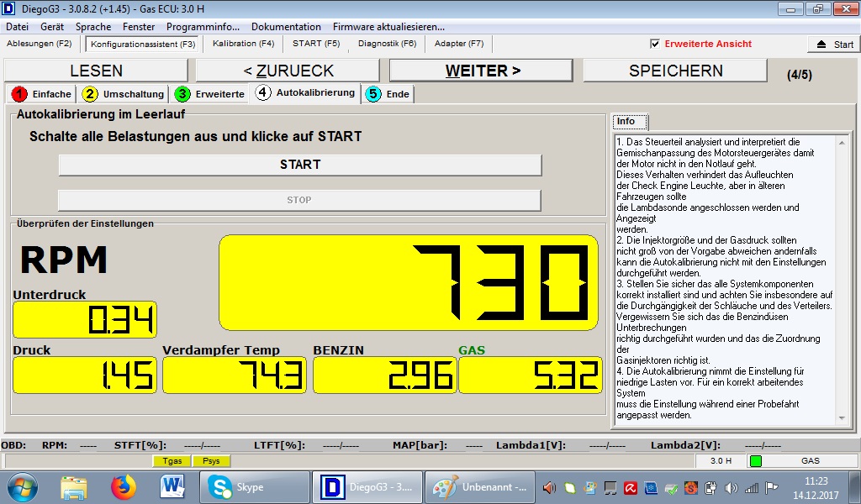The height and width of the screenshot is (504, 861).
Task: Click the WEITER > button
Action: tap(483, 71)
